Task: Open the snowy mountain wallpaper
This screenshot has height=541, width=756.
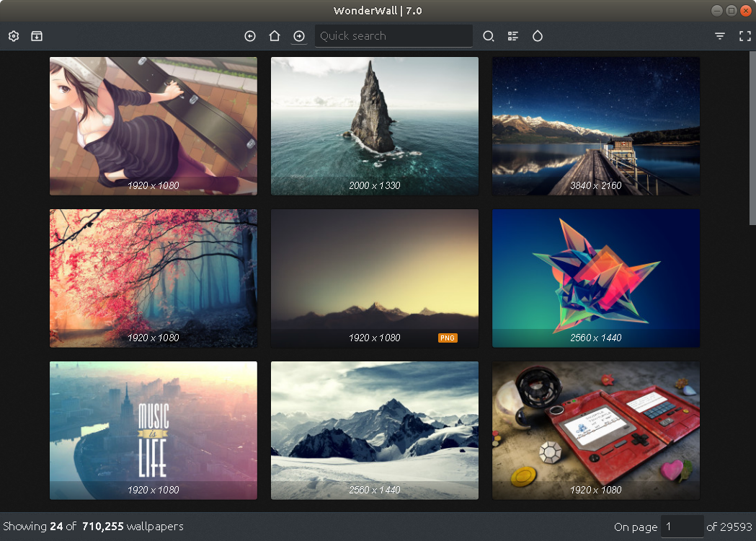Action: click(374, 430)
